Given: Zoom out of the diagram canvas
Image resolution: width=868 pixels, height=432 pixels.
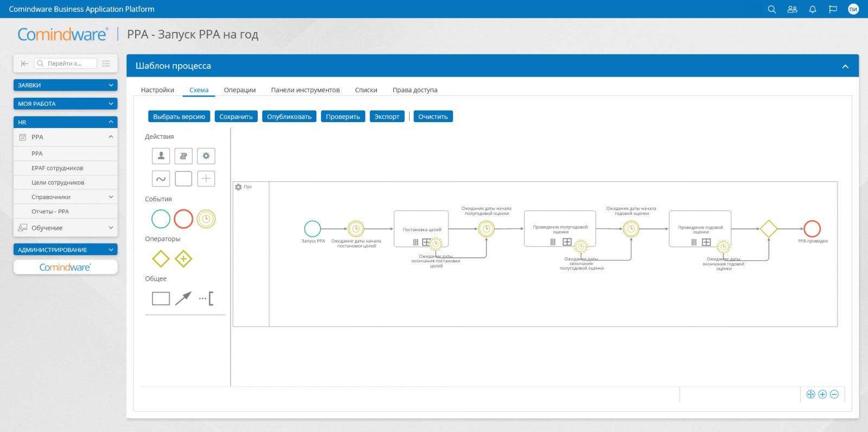Looking at the screenshot, I should pos(834,395).
